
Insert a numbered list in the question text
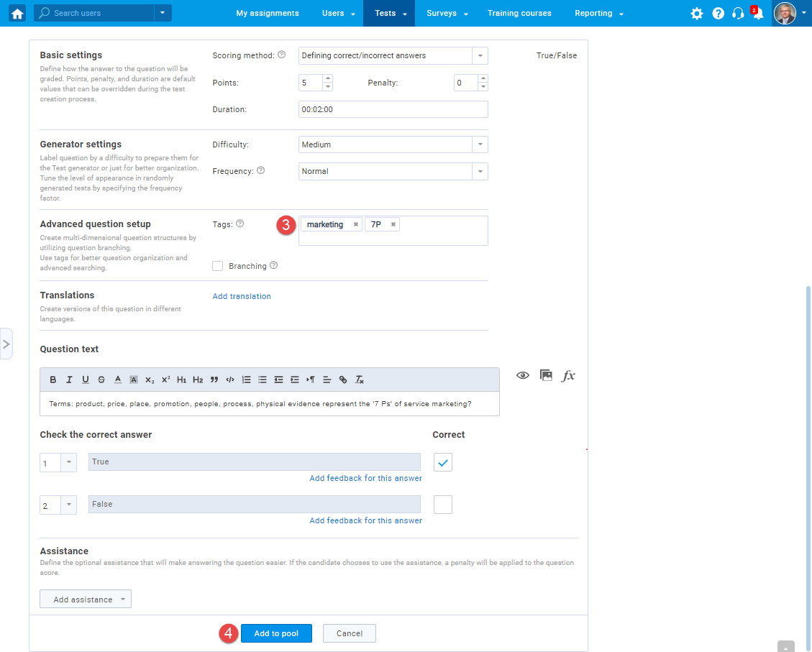[246, 379]
